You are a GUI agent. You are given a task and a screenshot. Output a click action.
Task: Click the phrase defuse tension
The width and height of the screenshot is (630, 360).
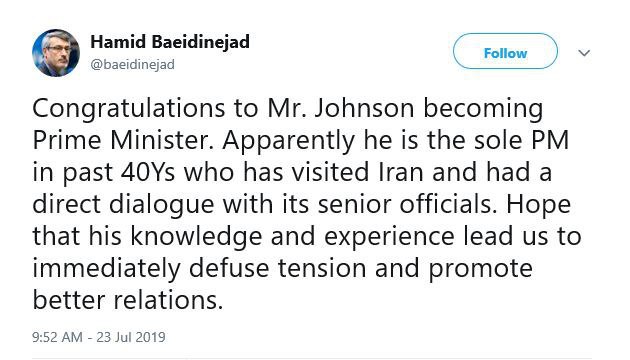point(278,268)
